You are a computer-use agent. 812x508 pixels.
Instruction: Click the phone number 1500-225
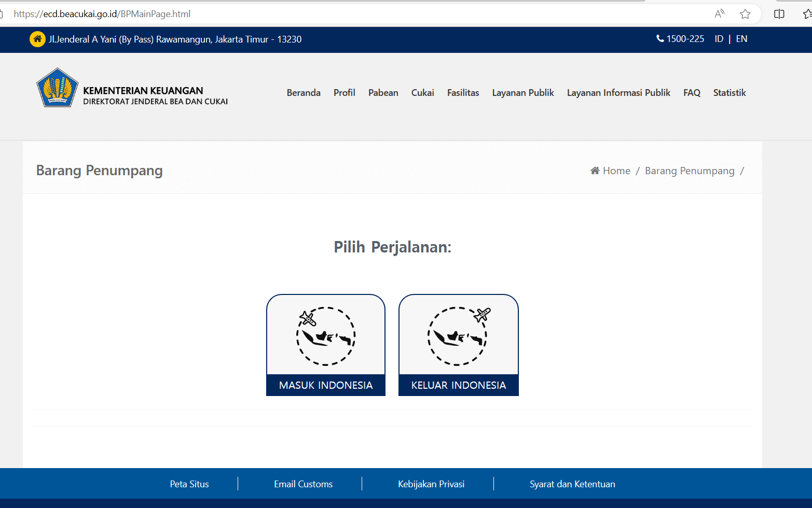(x=680, y=39)
